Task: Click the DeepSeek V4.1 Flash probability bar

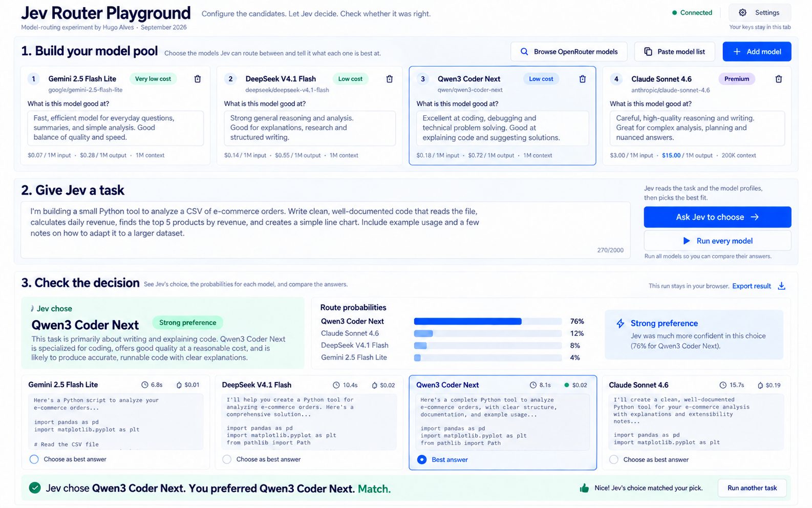Action: click(487, 346)
